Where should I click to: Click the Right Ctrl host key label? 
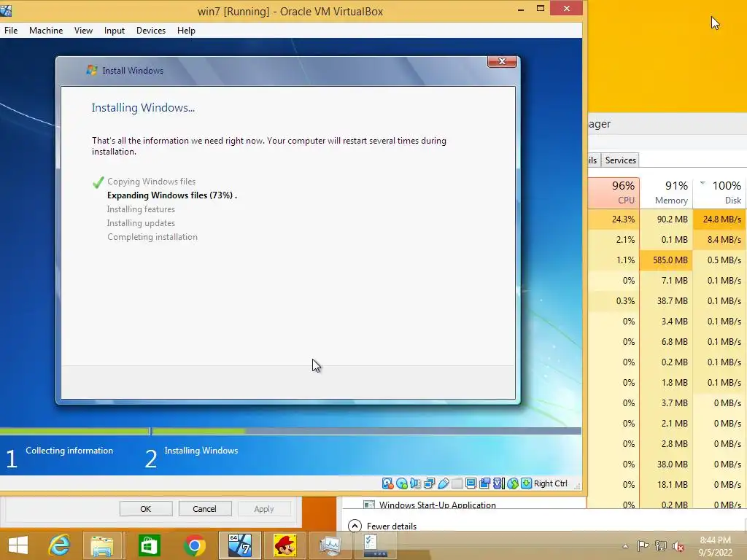point(550,484)
